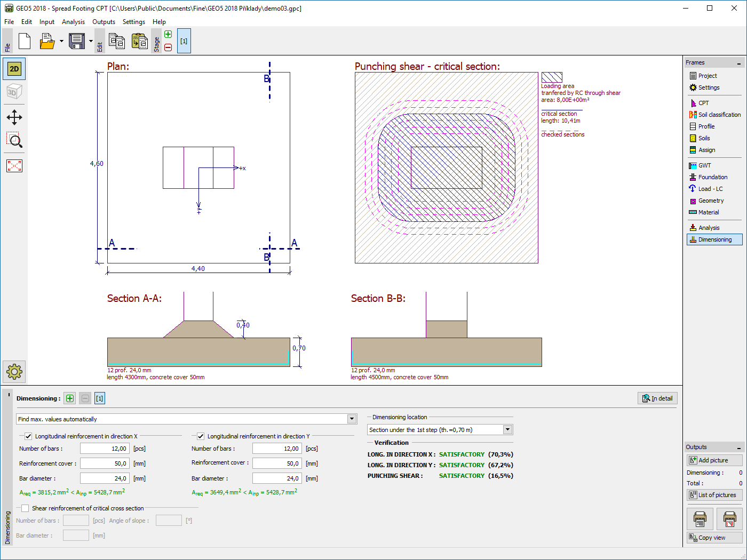Image resolution: width=747 pixels, height=560 pixels.
Task: Click the print icon in Outputs
Action: click(x=700, y=518)
